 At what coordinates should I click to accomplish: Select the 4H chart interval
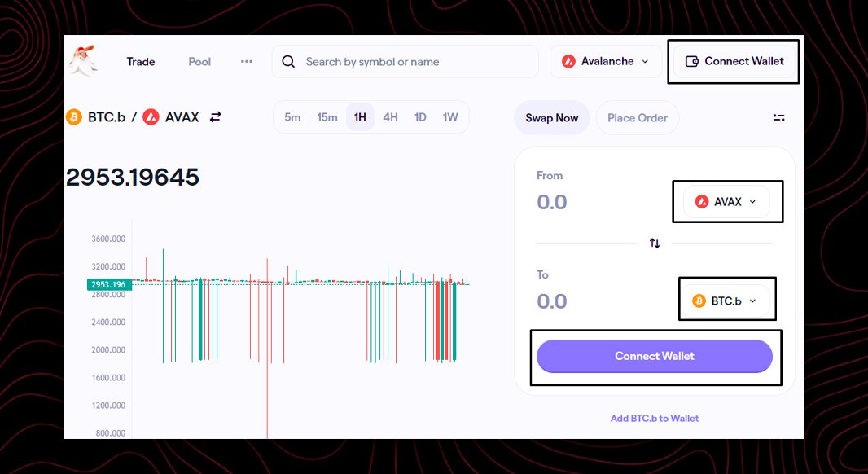coord(390,117)
